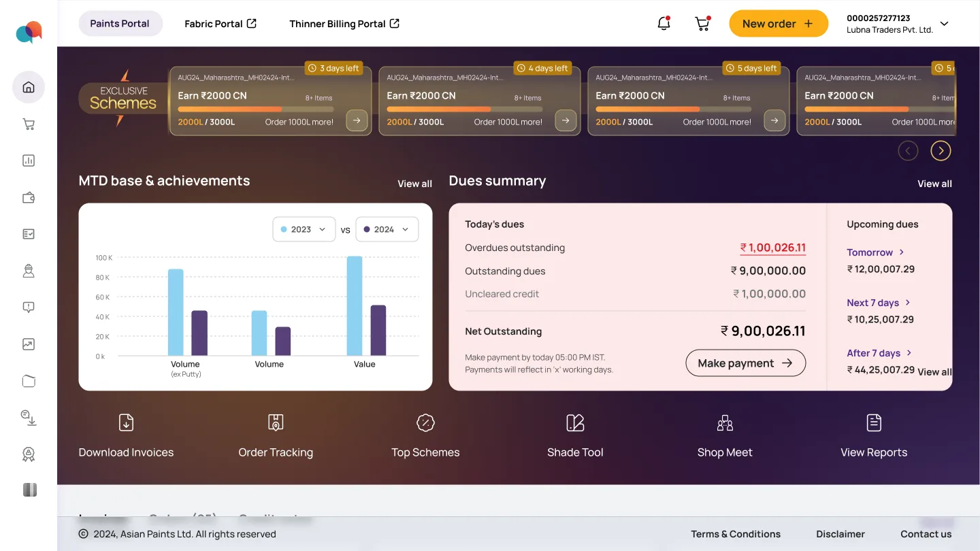Open the notifications bell icon
This screenshot has width=980, height=551.
(664, 23)
